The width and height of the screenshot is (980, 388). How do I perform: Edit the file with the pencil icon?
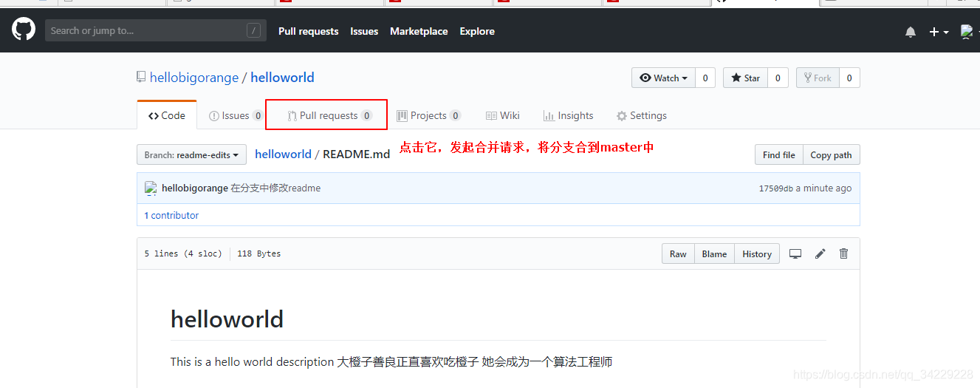[820, 253]
